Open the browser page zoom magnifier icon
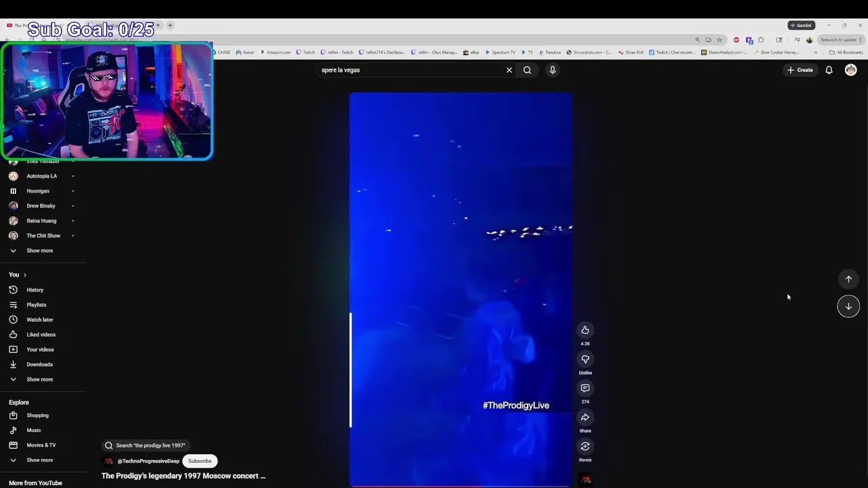 click(697, 40)
